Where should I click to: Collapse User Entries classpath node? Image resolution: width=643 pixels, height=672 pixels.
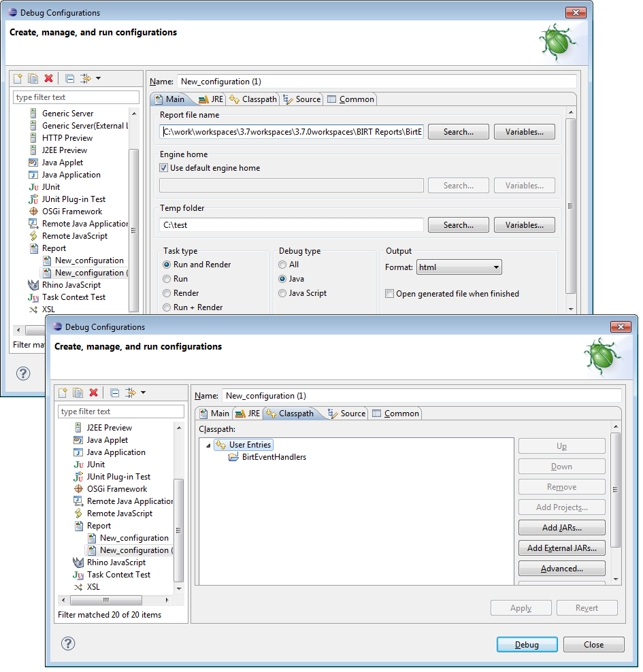[x=208, y=446]
